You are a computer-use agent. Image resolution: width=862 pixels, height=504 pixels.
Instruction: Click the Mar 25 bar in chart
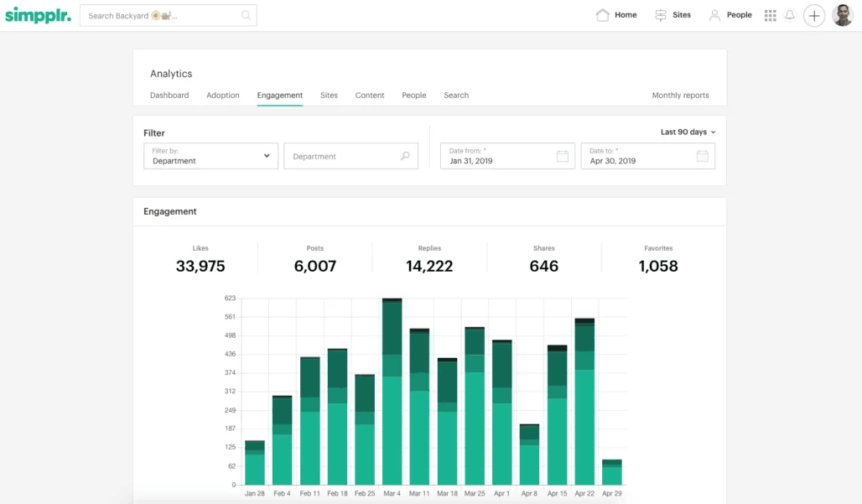(475, 406)
